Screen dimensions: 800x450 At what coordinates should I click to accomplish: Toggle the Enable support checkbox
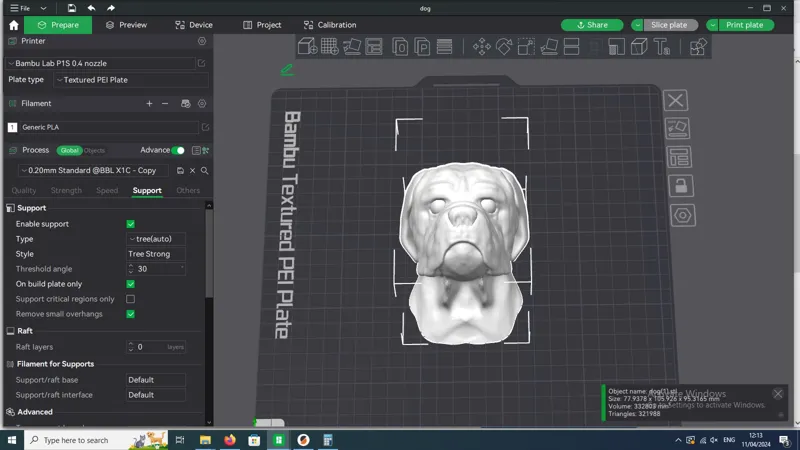pos(131,224)
